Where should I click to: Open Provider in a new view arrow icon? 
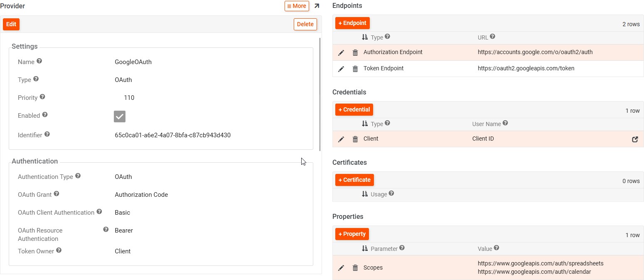(x=317, y=6)
